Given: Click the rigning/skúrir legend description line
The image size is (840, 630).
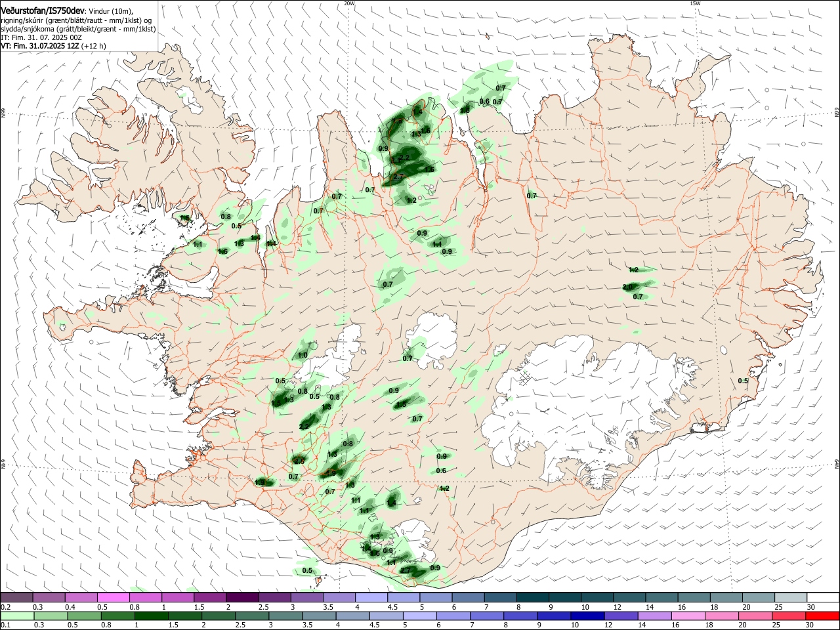Looking at the screenshot, I should (x=76, y=20).
